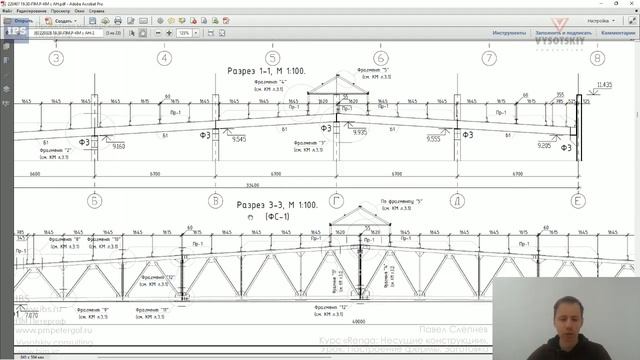Click the Создать (Create) button
Image resolution: width=640 pixels, height=360 pixels.
tap(60, 20)
